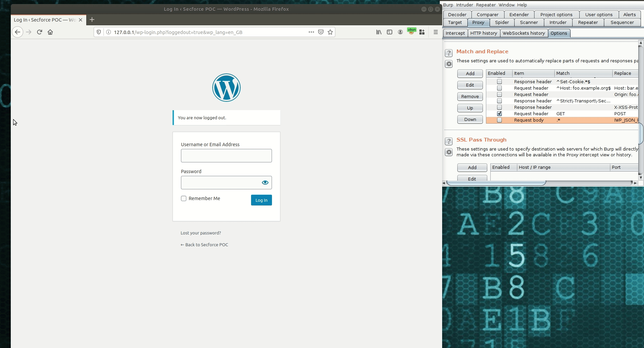Switch to the Alerts tab
The width and height of the screenshot is (644, 348).
[630, 14]
